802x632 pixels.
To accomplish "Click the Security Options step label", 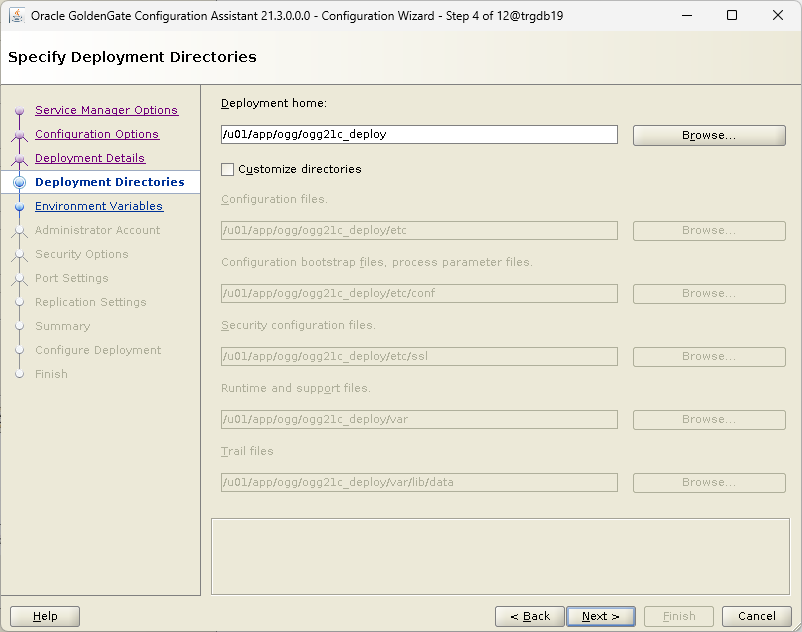I will tap(81, 254).
